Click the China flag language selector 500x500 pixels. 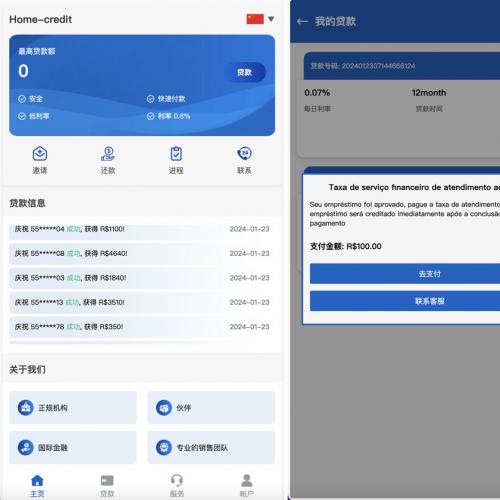tap(255, 19)
